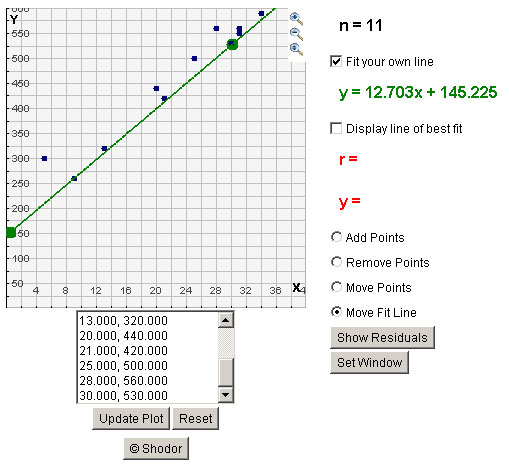509x476 pixels.
Task: Click the Update Plot button
Action: click(131, 418)
